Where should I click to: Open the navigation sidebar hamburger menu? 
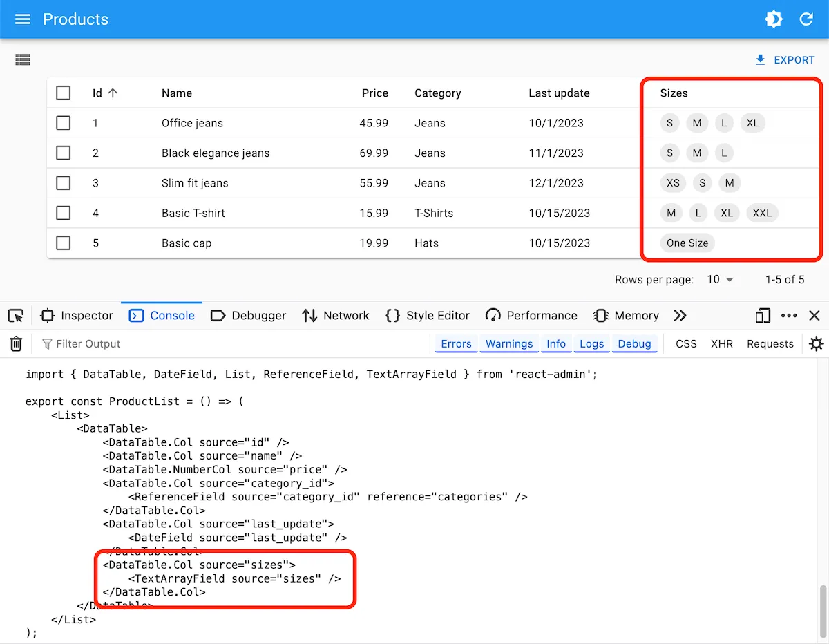[x=22, y=19]
